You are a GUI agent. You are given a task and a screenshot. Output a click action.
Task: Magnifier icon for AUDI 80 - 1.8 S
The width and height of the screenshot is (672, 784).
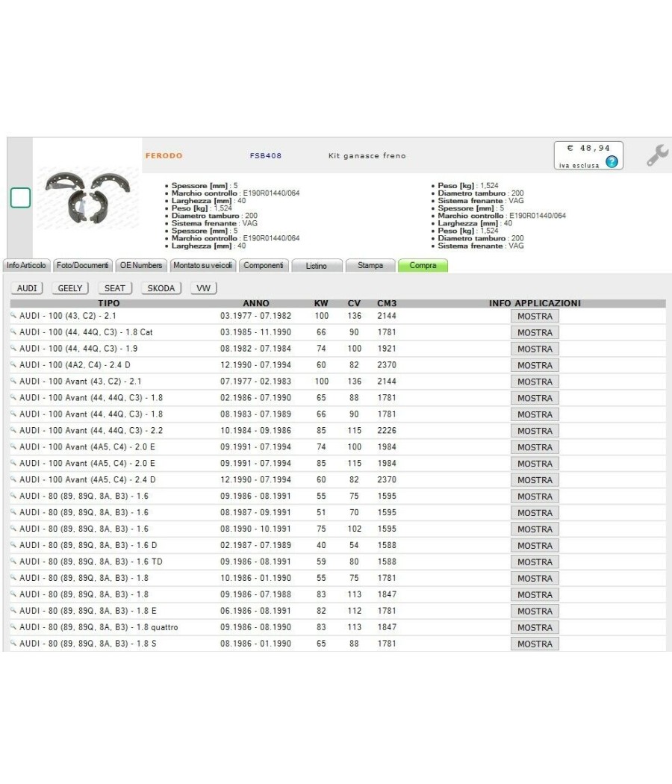pyautogui.click(x=13, y=644)
